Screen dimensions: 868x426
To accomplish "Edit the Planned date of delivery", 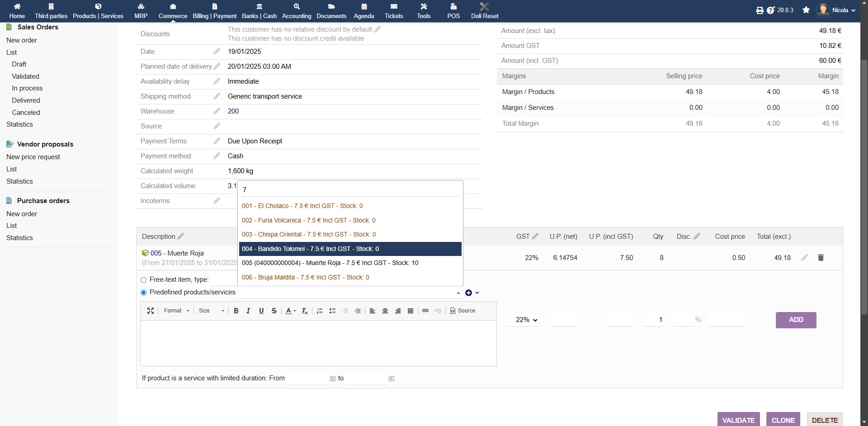I will tap(217, 66).
